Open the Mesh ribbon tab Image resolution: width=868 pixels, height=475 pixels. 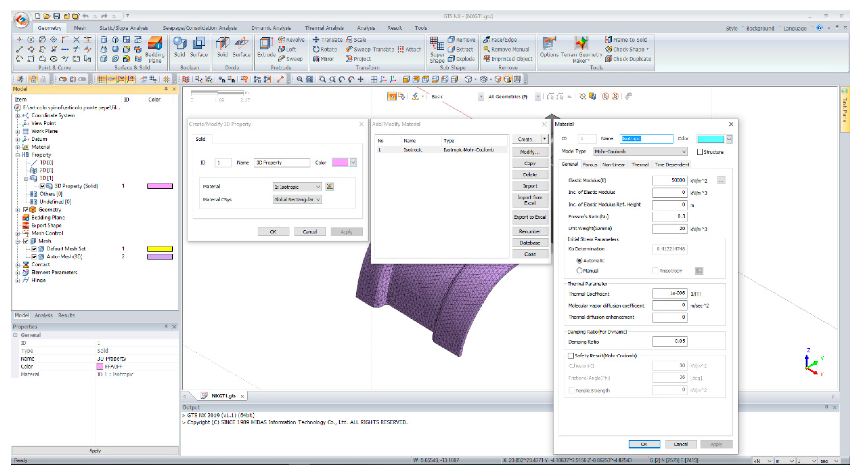(80, 28)
